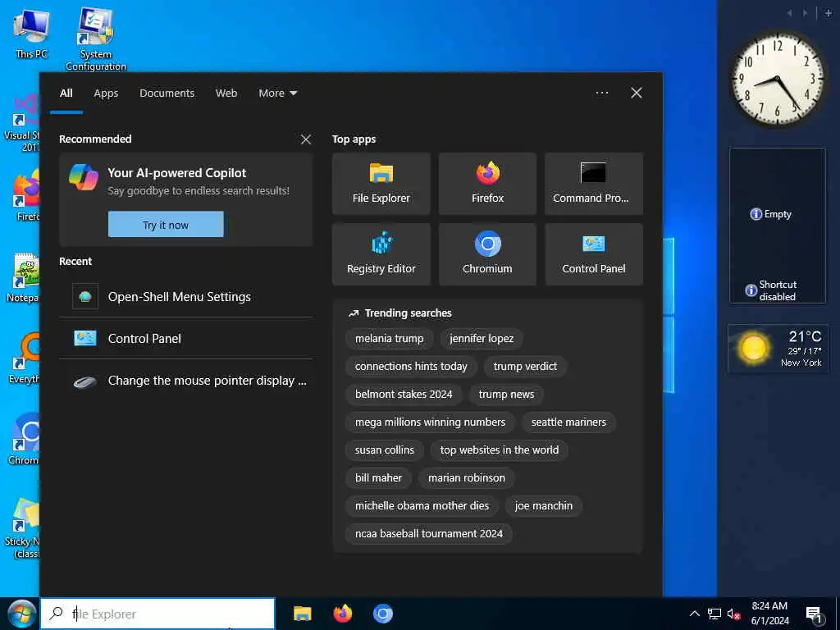
Task: Search trending jennifer lopez
Action: (x=481, y=339)
